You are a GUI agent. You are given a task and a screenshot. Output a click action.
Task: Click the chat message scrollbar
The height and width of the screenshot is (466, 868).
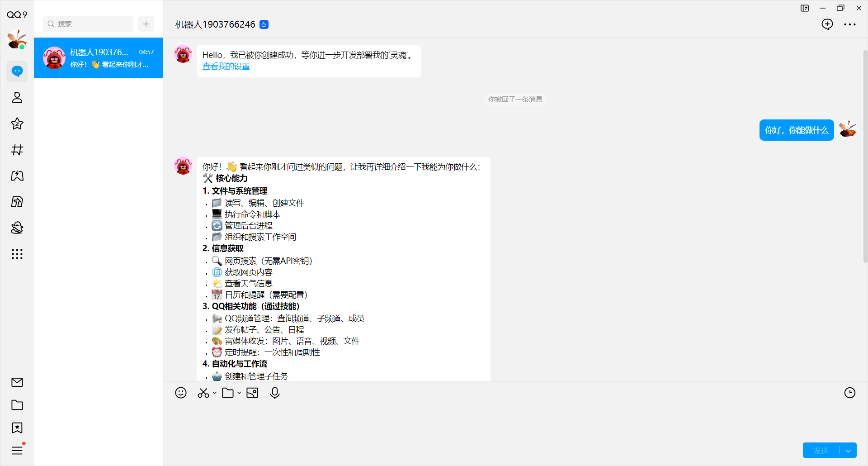[x=865, y=154]
